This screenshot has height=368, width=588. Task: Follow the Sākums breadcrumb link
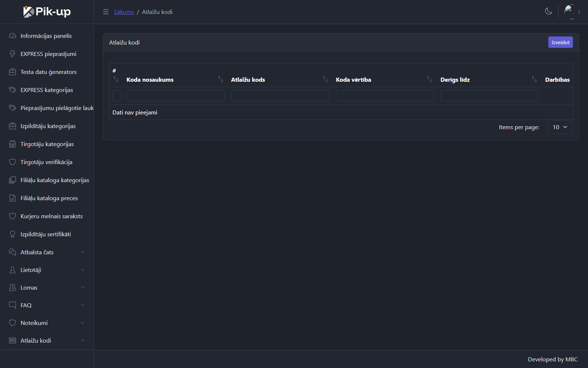[124, 12]
